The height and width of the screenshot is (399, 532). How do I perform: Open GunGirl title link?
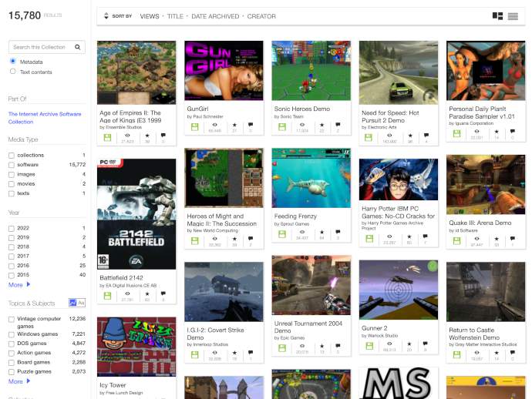[x=197, y=109]
